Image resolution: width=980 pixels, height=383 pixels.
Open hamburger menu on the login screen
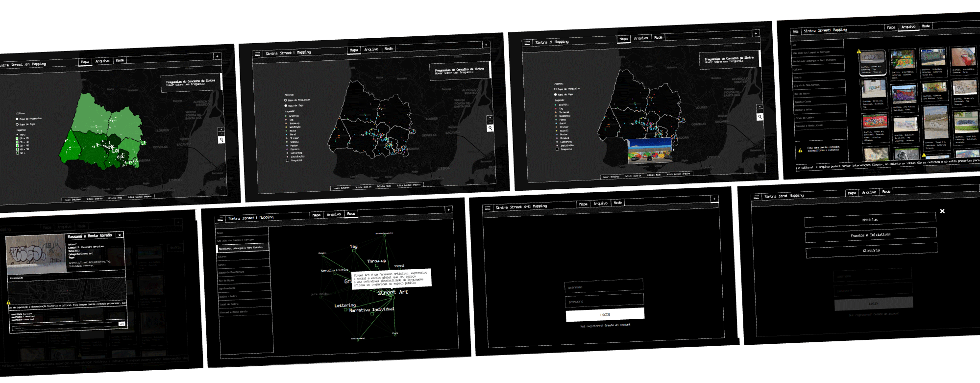[x=488, y=208]
